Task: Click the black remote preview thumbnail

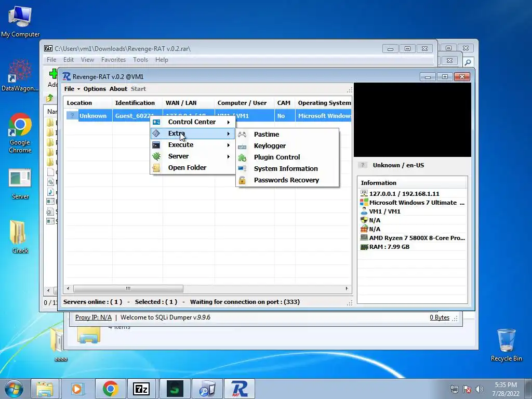Action: click(412, 120)
